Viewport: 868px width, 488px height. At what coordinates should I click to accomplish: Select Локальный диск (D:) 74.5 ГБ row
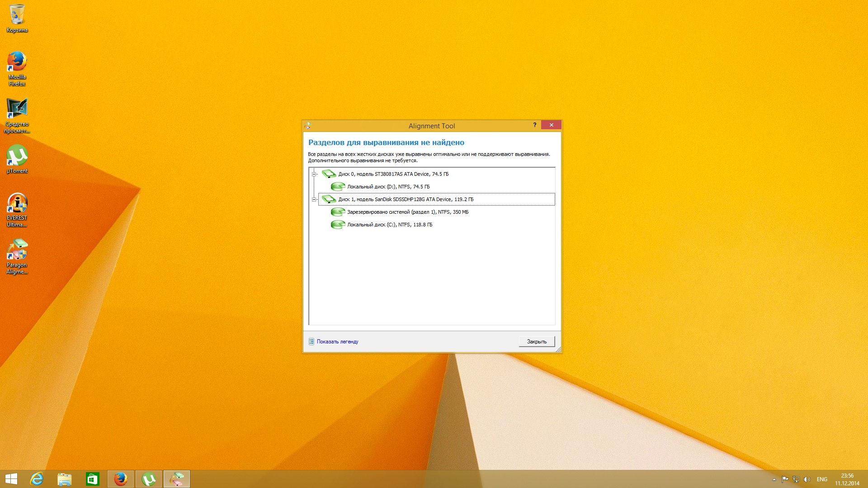point(388,187)
